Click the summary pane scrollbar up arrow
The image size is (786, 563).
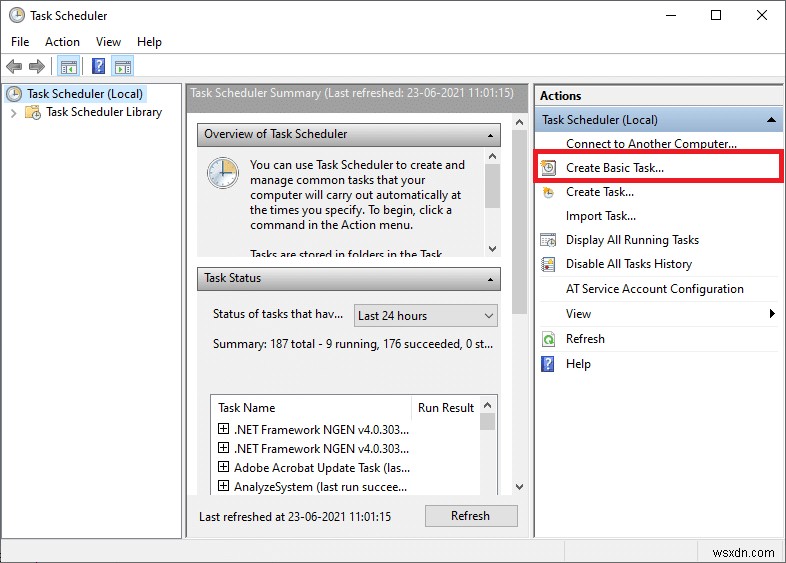519,122
